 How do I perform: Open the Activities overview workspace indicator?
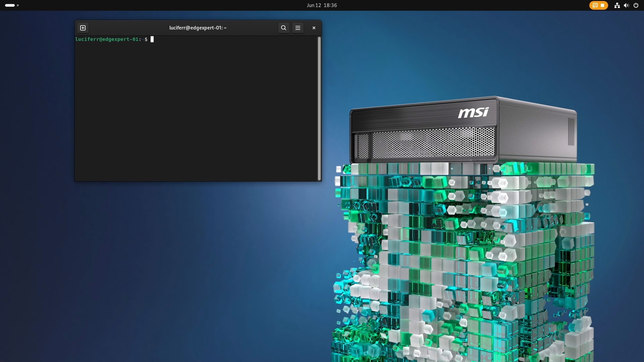pyautogui.click(x=12, y=5)
